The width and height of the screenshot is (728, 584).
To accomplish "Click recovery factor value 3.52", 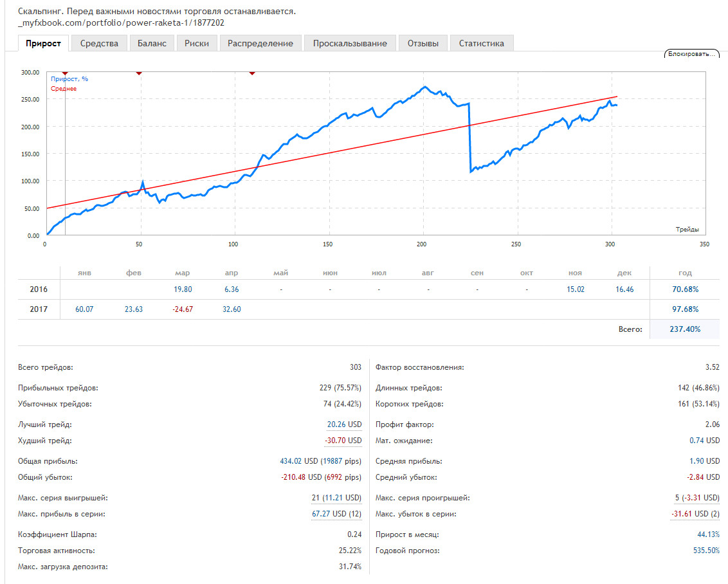I will (x=713, y=367).
